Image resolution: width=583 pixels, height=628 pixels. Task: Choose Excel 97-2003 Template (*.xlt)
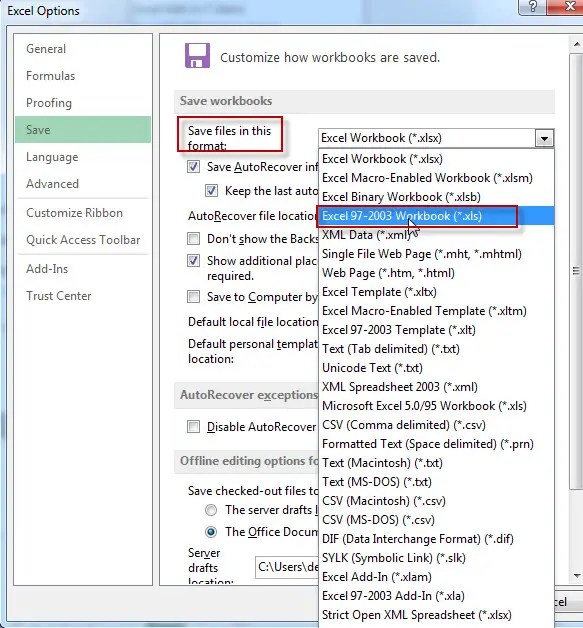pos(436,330)
